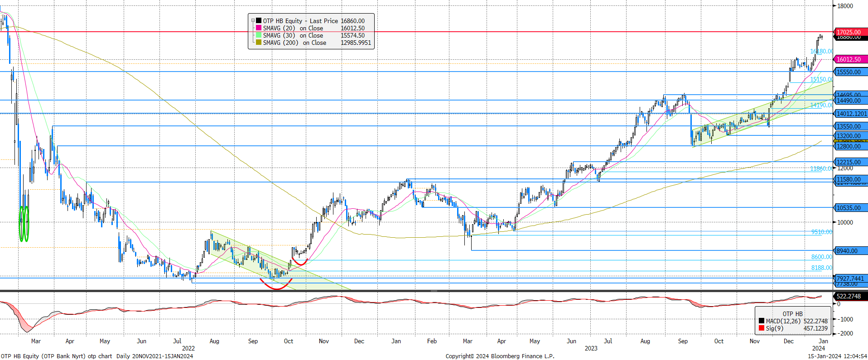Click the 'Sig(9)' label in the MACD legend

coord(775,328)
